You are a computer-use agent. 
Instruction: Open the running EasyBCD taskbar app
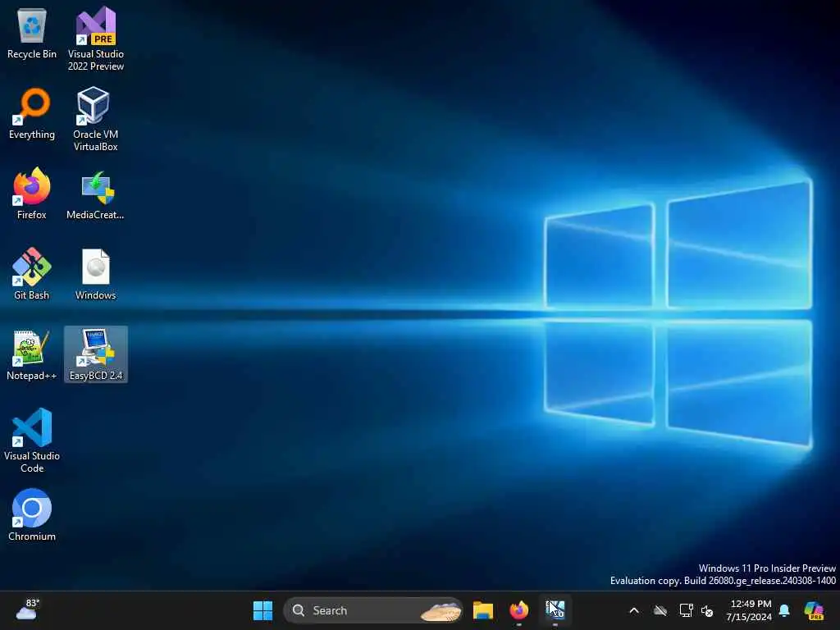(x=555, y=610)
